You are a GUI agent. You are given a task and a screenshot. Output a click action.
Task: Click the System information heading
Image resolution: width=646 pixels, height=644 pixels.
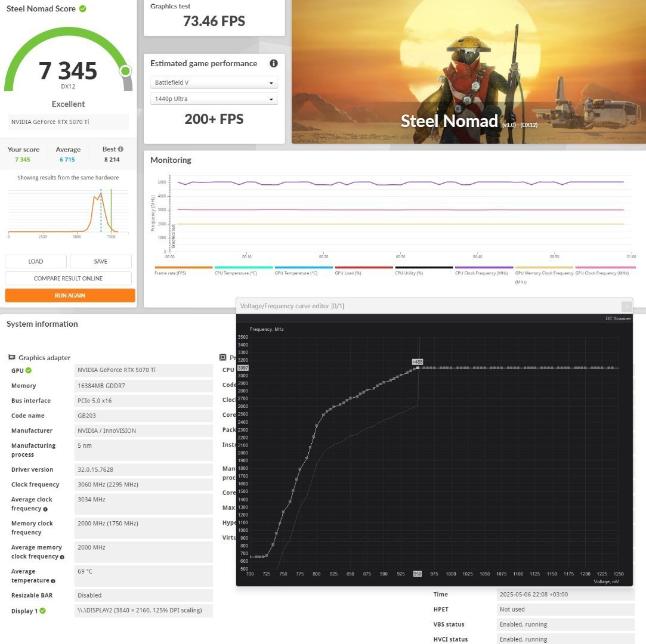(x=42, y=324)
